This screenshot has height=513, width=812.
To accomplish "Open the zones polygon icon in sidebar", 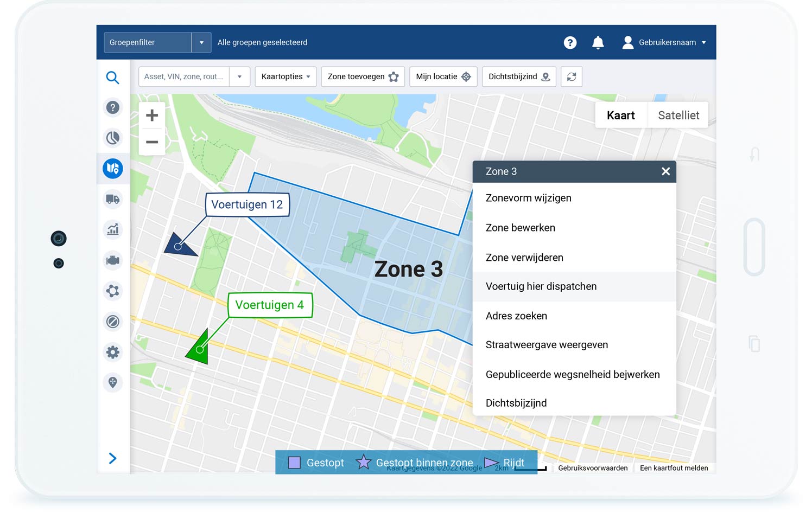I will (x=112, y=291).
